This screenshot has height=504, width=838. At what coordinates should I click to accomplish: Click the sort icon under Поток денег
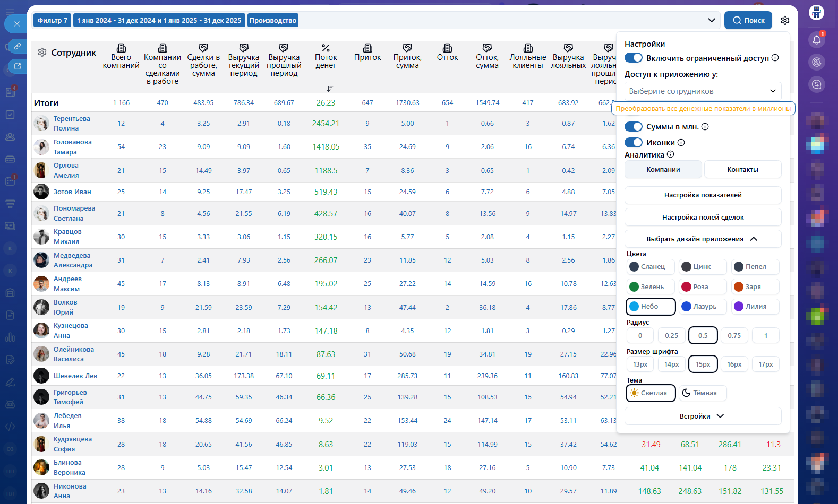click(330, 89)
